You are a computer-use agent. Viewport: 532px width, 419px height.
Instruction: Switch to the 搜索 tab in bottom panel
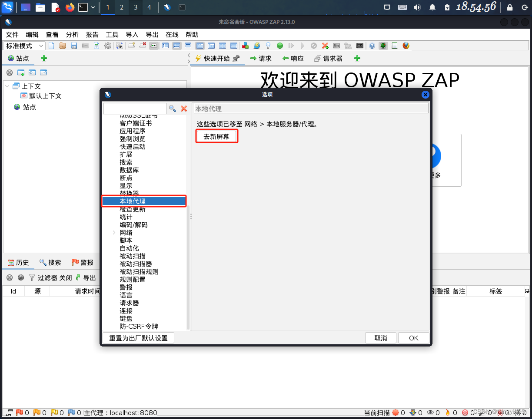tap(50, 263)
